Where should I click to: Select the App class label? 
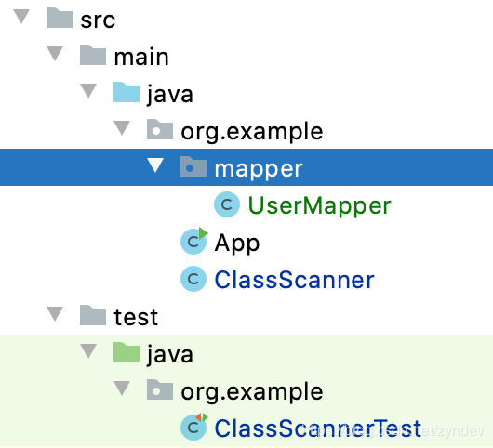[x=237, y=244]
